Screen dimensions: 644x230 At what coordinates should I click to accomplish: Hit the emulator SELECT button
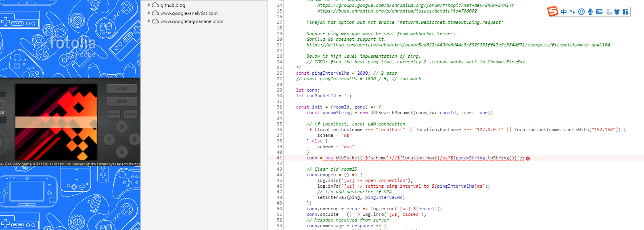[x=113, y=114]
